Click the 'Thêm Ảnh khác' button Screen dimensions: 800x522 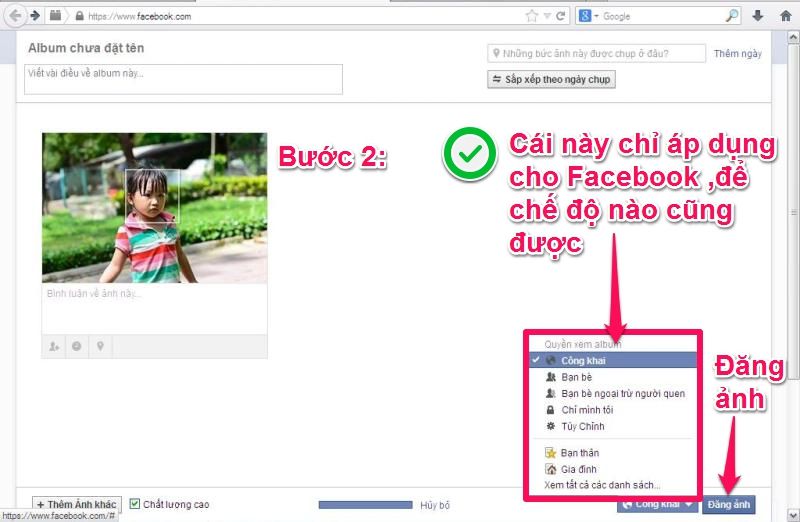click(77, 504)
